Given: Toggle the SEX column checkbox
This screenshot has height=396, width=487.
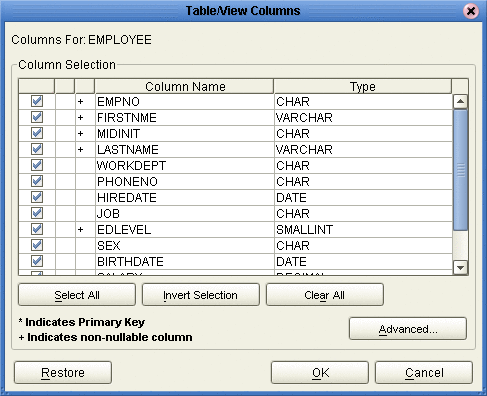Looking at the screenshot, I should (x=37, y=245).
